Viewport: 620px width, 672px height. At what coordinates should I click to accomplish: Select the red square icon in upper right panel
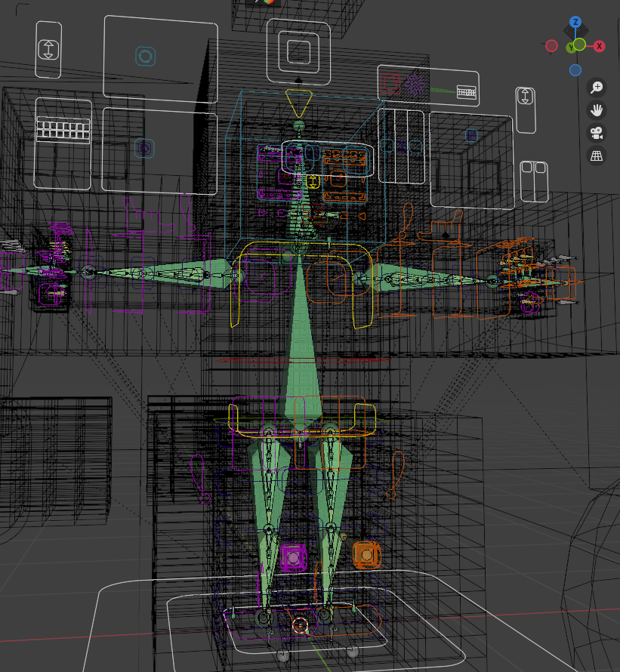pyautogui.click(x=390, y=84)
